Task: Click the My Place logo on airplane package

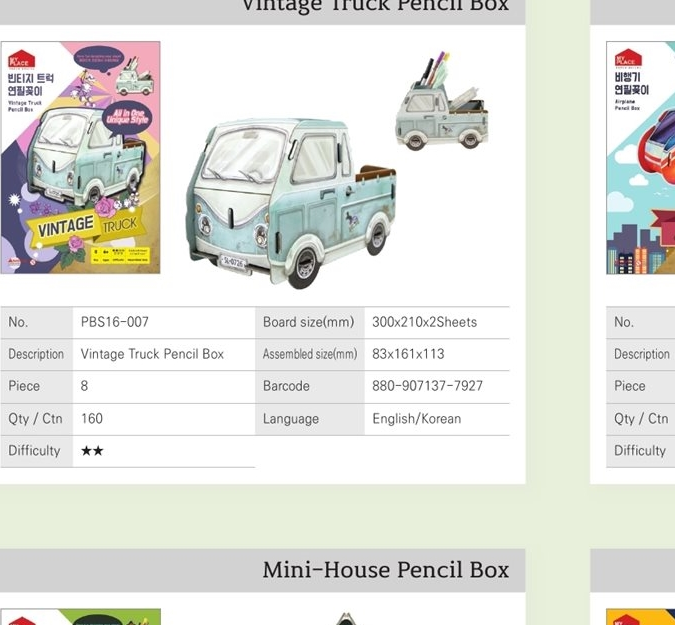Action: pos(628,58)
